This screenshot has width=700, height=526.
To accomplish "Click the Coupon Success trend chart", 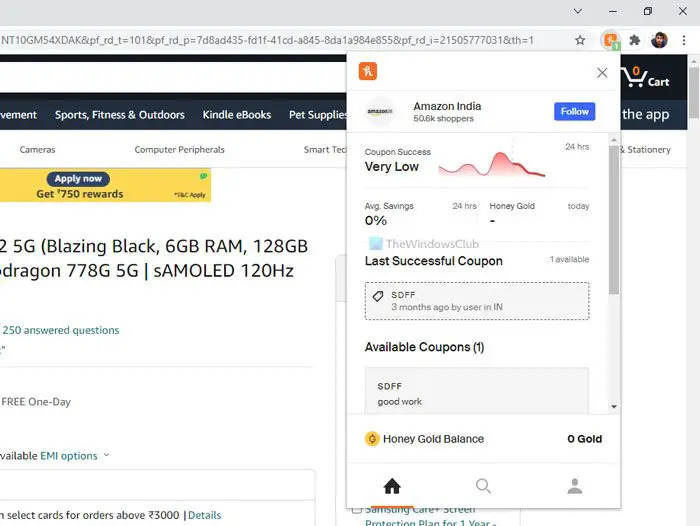I will [x=491, y=164].
